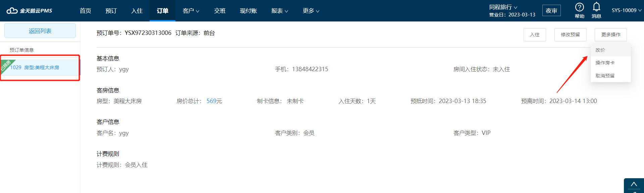This screenshot has width=644, height=193.
Task: Click the 预订人 ygy text
Action: [113, 69]
